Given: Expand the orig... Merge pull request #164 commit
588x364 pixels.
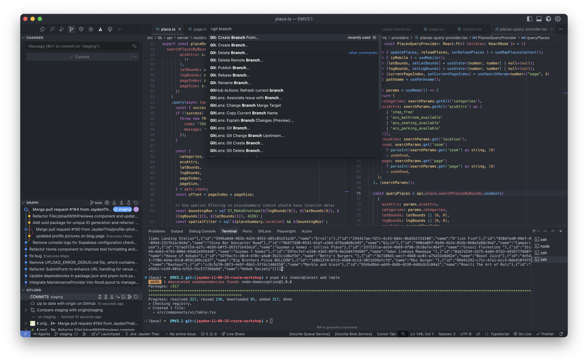Looking at the screenshot, I should pos(26,323).
